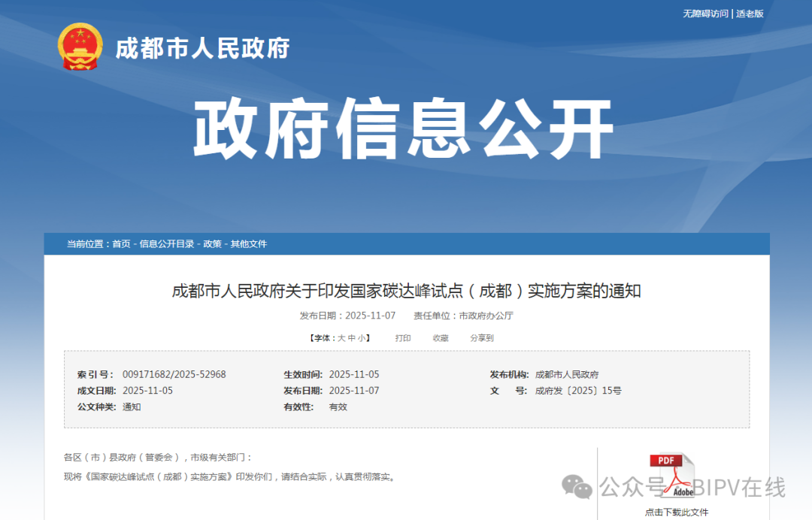Image resolution: width=812 pixels, height=520 pixels.
Task: Select 政策 in the breadcrumb path
Action: tap(212, 244)
